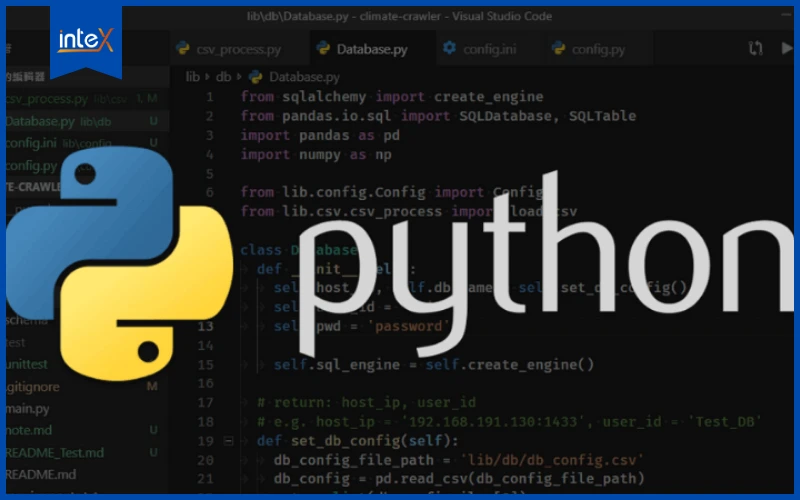Open README_Test.md in the explorer
This screenshot has width=800, height=500.
(x=55, y=453)
